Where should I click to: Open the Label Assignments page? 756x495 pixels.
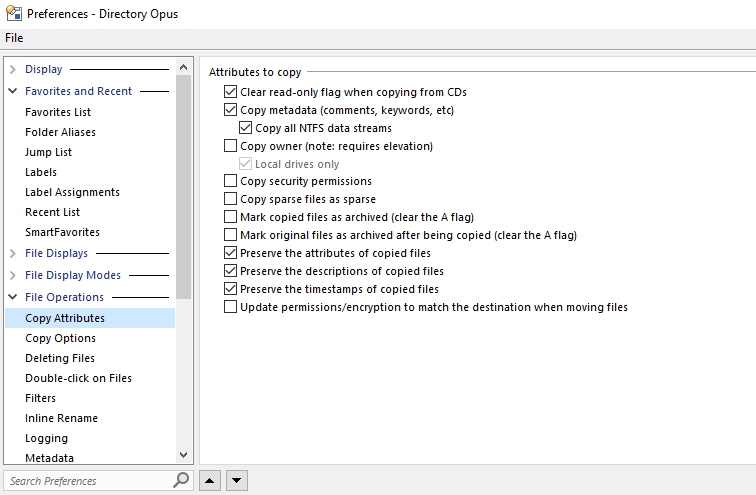72,192
